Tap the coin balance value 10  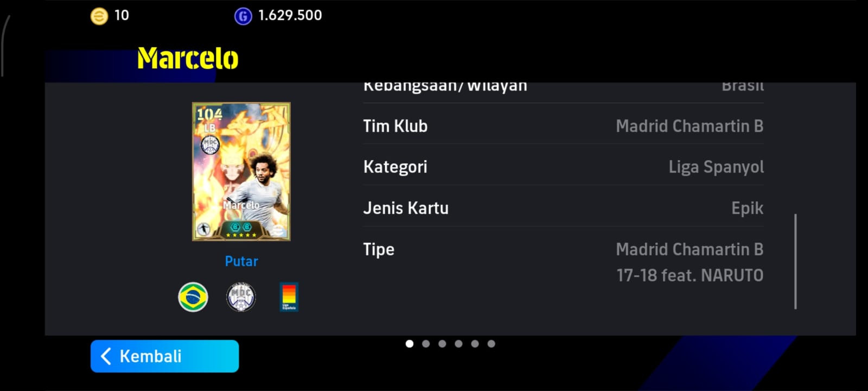click(122, 15)
